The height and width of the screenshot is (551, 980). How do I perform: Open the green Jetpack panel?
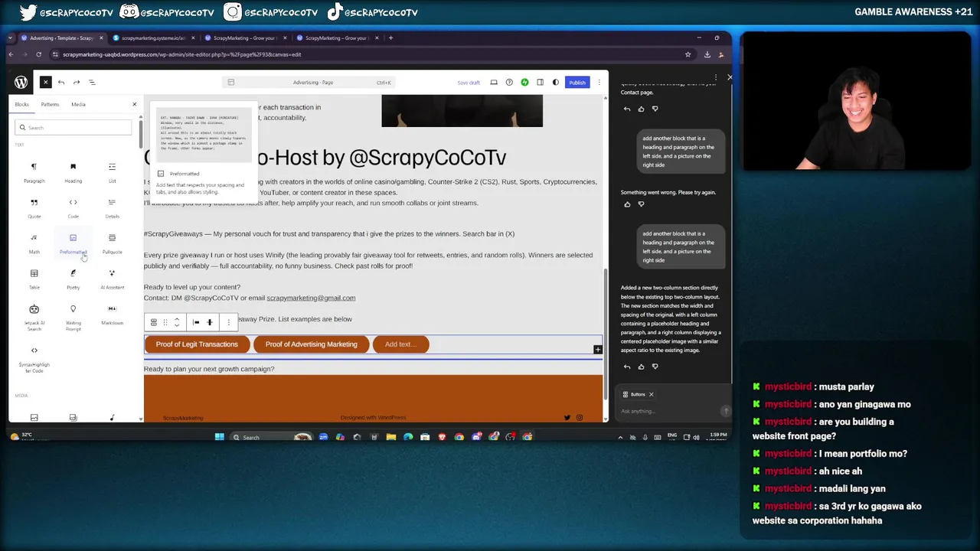click(x=524, y=83)
